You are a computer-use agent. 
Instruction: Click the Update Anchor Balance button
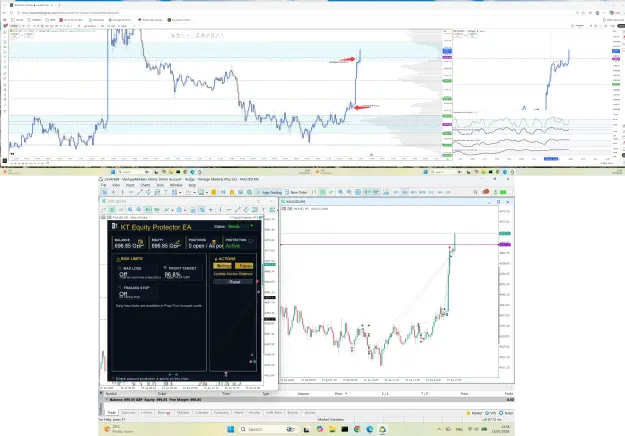click(x=233, y=274)
